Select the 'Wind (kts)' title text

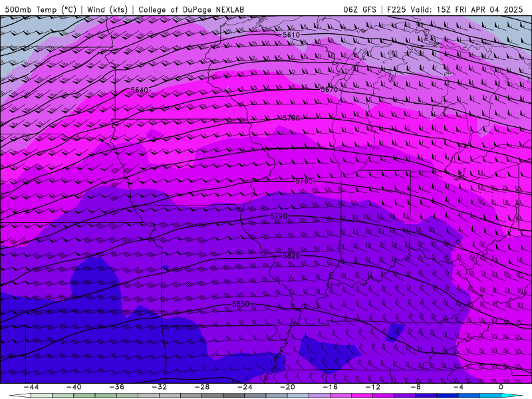click(x=107, y=9)
